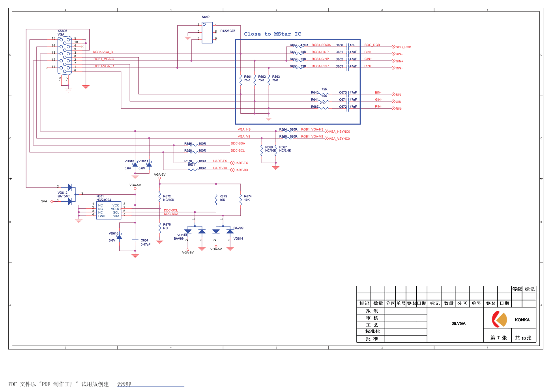Click the VD612 BAT54C dual diode symbol
554x392 pixels.
click(x=70, y=194)
